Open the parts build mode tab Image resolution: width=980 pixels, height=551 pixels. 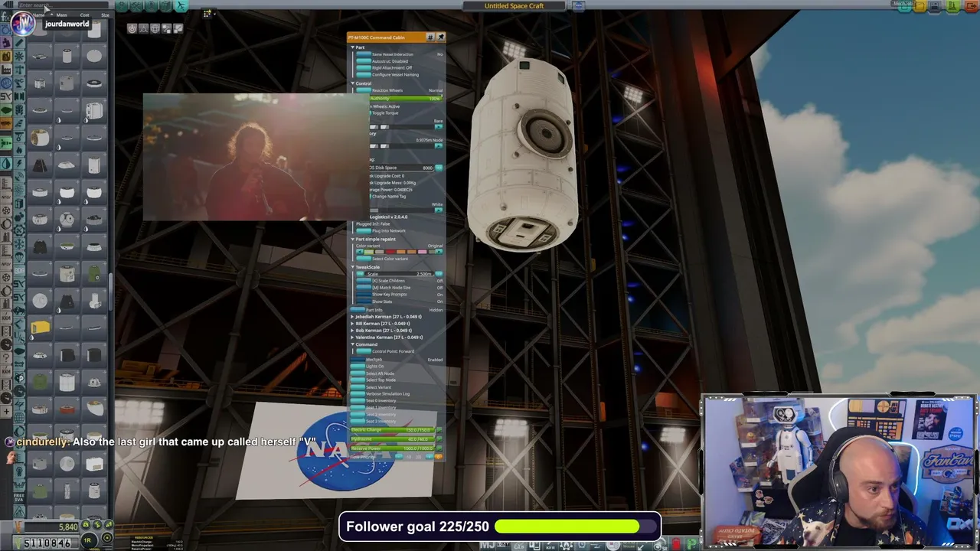tap(122, 5)
